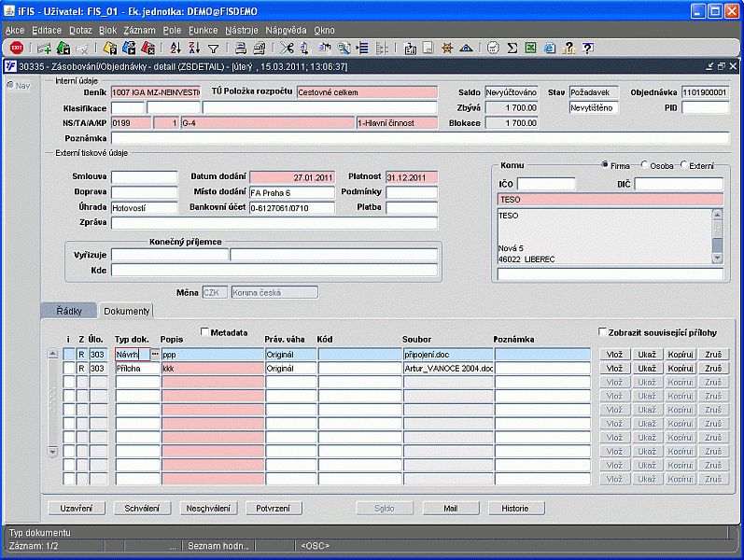Screen dimensions: 744x560
Task: Click the blue list of values icon
Action: pos(362,48)
